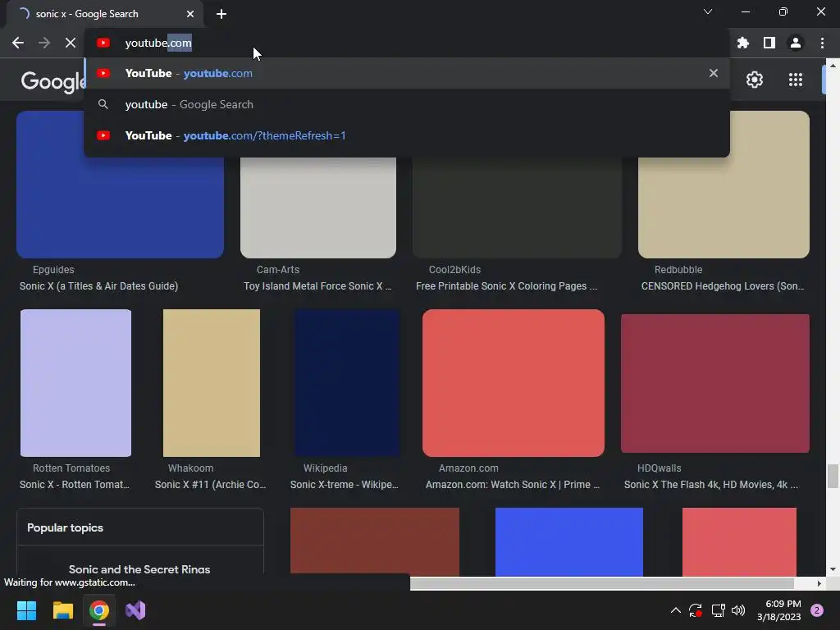
Task: Open Free Printable Sonic X Coloring Pages link
Action: (x=506, y=286)
